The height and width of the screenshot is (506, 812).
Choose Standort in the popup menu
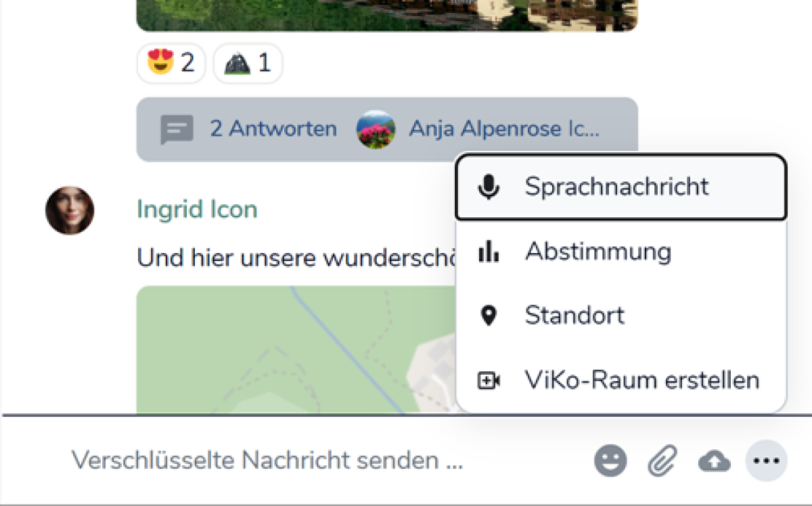pos(574,316)
